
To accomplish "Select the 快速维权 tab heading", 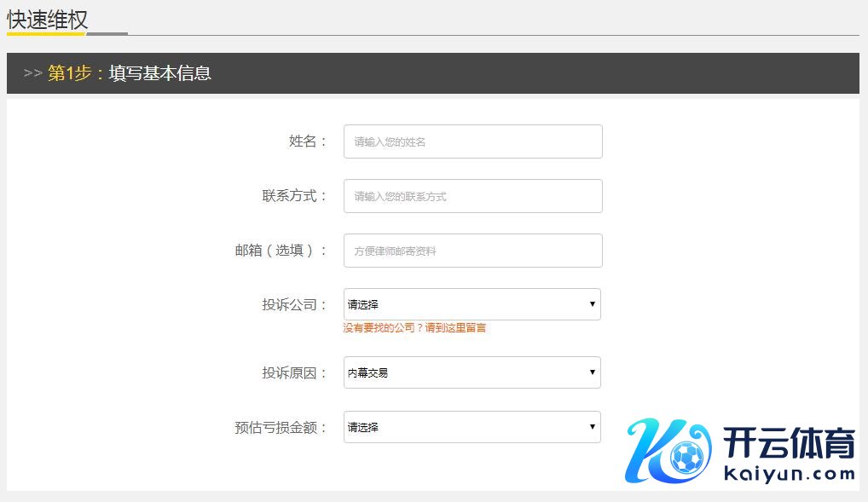I will (47, 20).
